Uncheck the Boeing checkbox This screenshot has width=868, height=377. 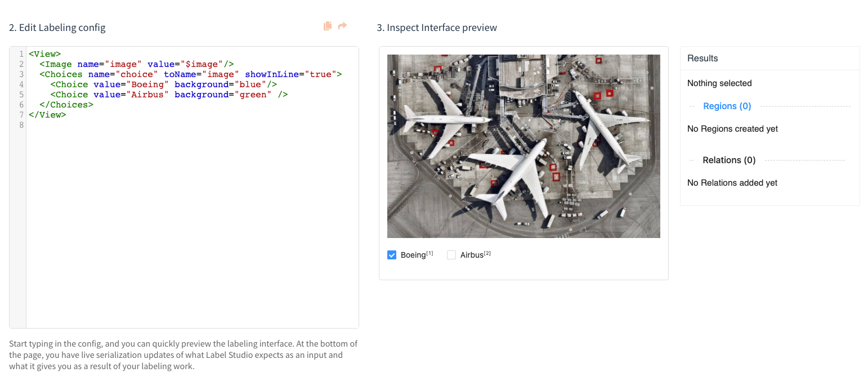pos(392,255)
